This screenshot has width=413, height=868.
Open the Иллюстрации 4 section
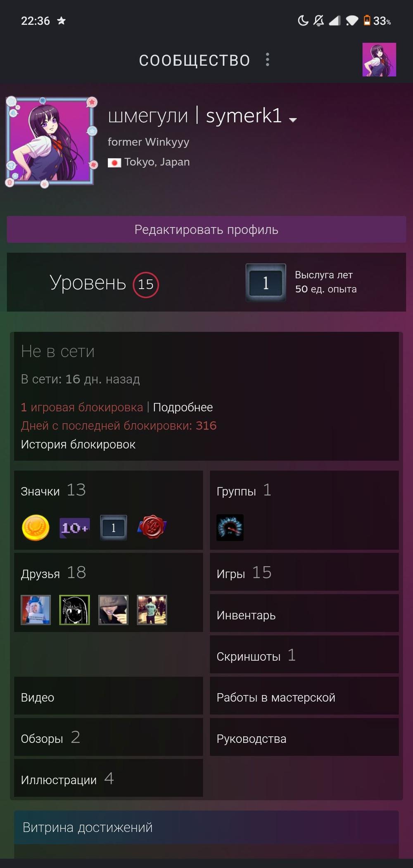109,778
